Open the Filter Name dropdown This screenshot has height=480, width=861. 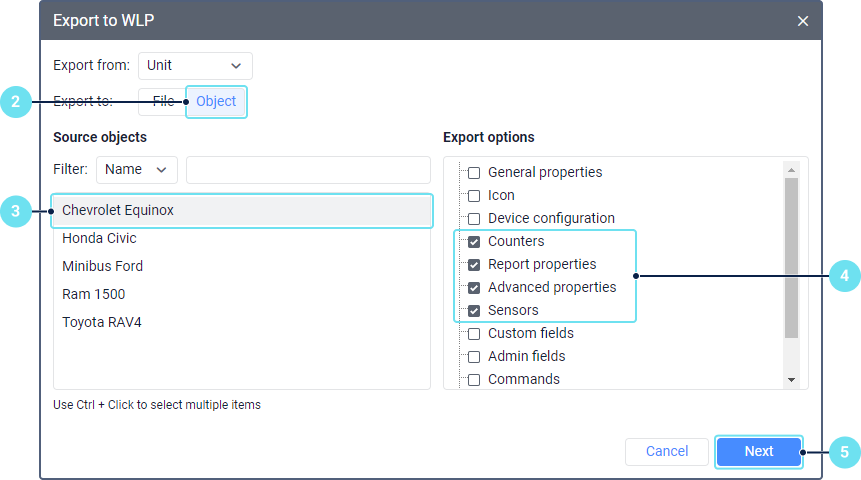(x=136, y=170)
